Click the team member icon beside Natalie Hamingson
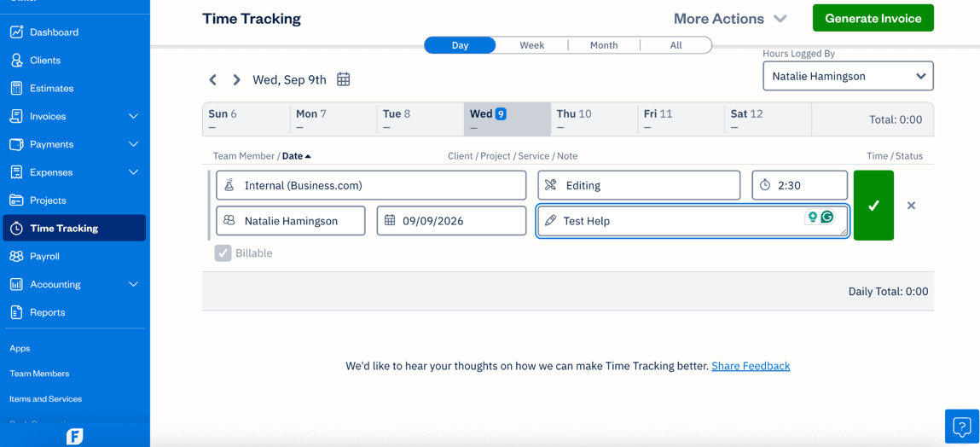 [x=229, y=221]
